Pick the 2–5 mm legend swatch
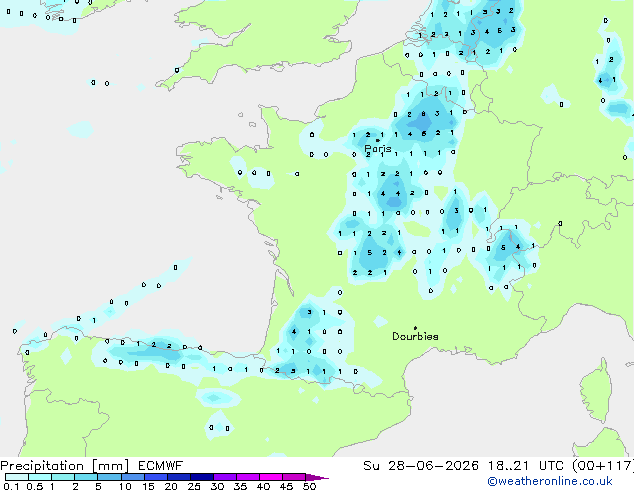 coord(86,477)
